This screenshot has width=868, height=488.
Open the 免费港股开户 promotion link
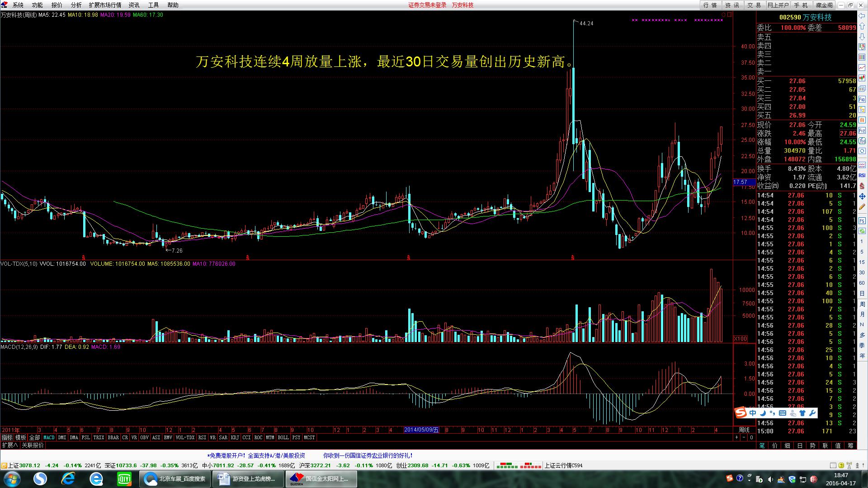point(256,455)
